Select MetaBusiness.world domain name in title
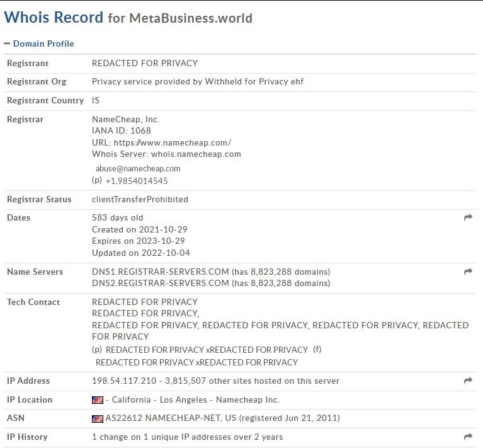This screenshot has width=483, height=448. pos(191,18)
